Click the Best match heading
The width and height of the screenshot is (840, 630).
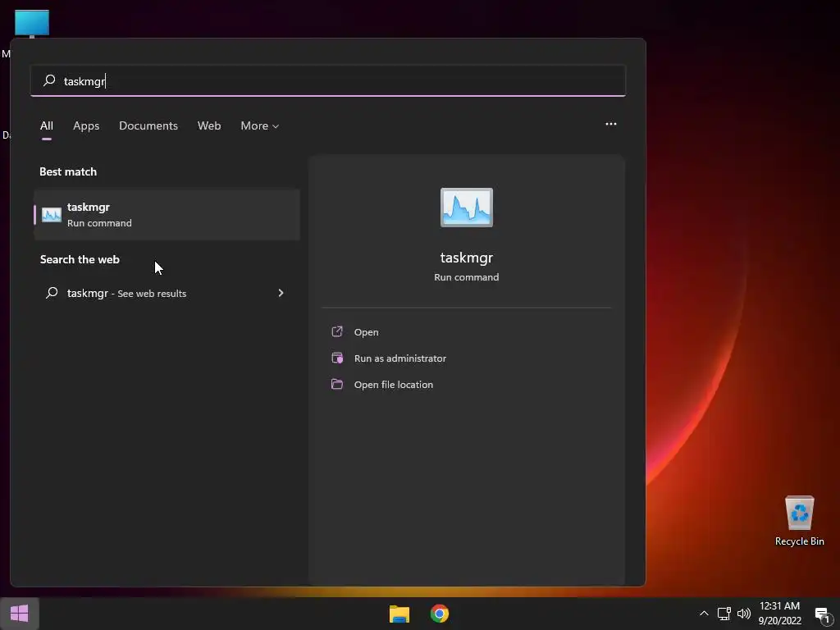click(x=68, y=172)
